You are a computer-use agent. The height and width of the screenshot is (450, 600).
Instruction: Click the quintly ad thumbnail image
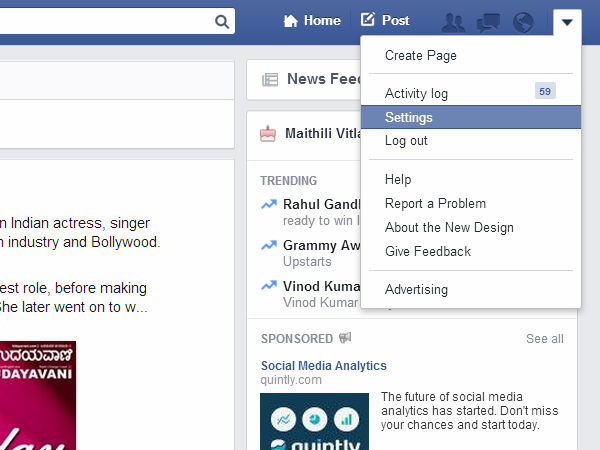315,421
